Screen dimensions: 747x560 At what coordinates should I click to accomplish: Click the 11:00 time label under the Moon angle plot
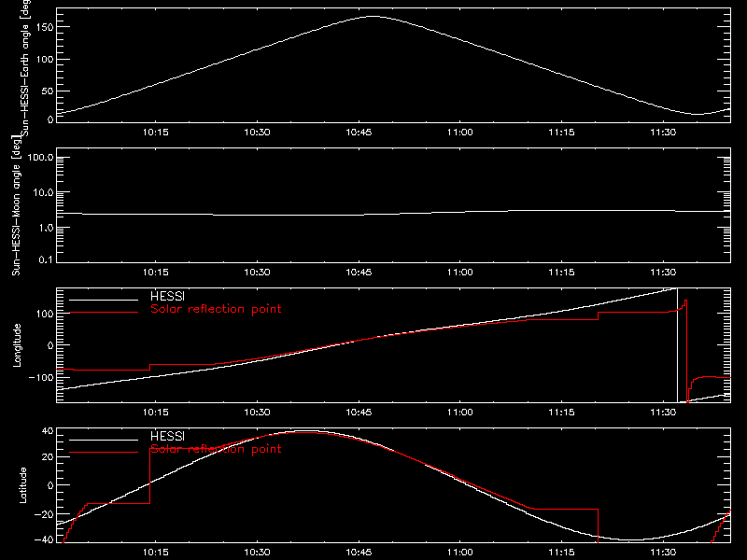coord(460,272)
